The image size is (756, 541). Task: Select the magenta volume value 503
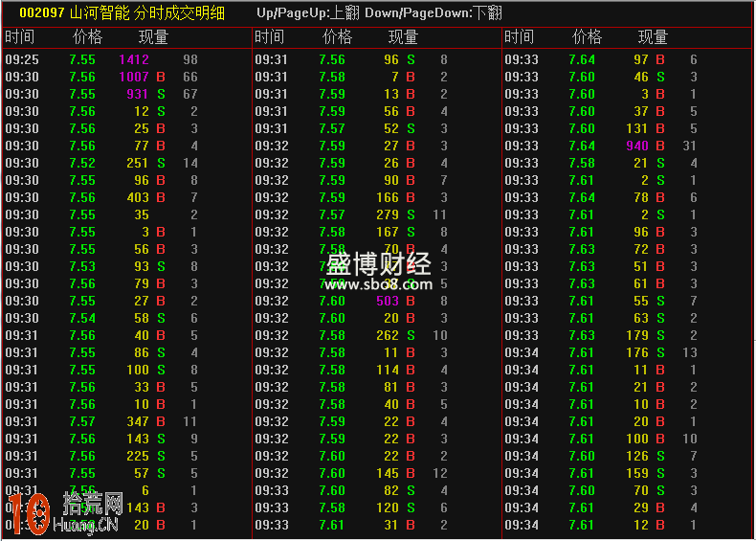pyautogui.click(x=388, y=301)
